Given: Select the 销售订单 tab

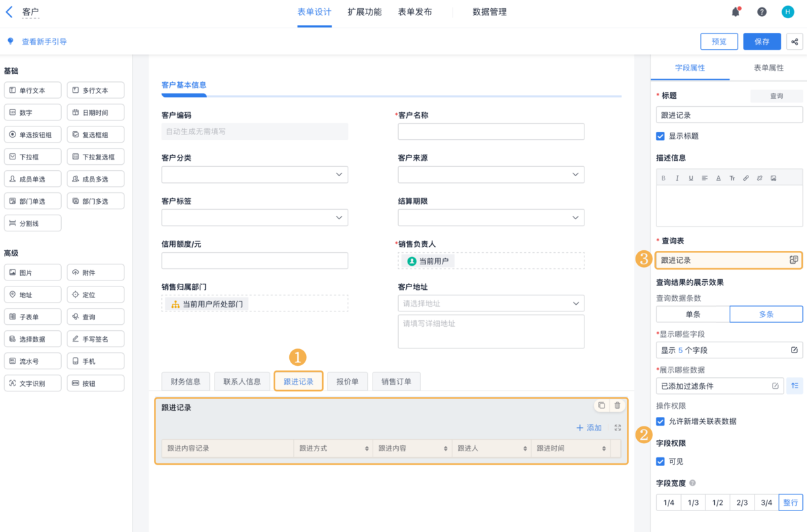Looking at the screenshot, I should coord(396,381).
